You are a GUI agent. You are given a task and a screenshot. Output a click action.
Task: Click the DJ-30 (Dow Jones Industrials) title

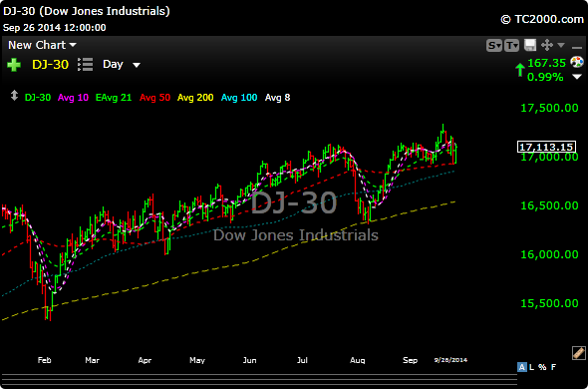click(87, 11)
